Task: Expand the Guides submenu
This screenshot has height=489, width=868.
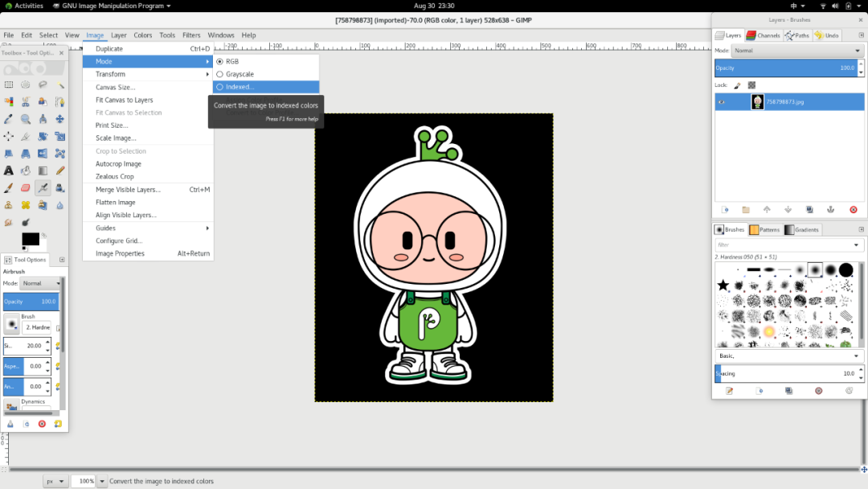Action: click(x=148, y=228)
